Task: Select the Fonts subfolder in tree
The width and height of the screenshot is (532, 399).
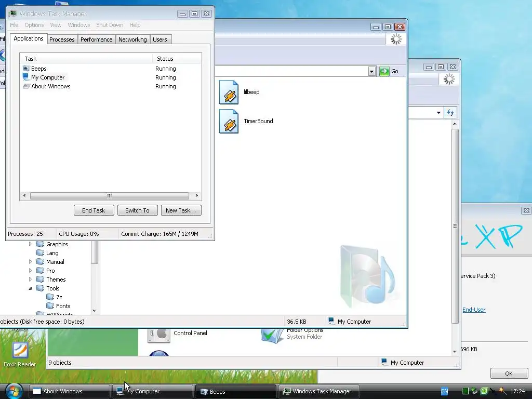Action: 58,305
